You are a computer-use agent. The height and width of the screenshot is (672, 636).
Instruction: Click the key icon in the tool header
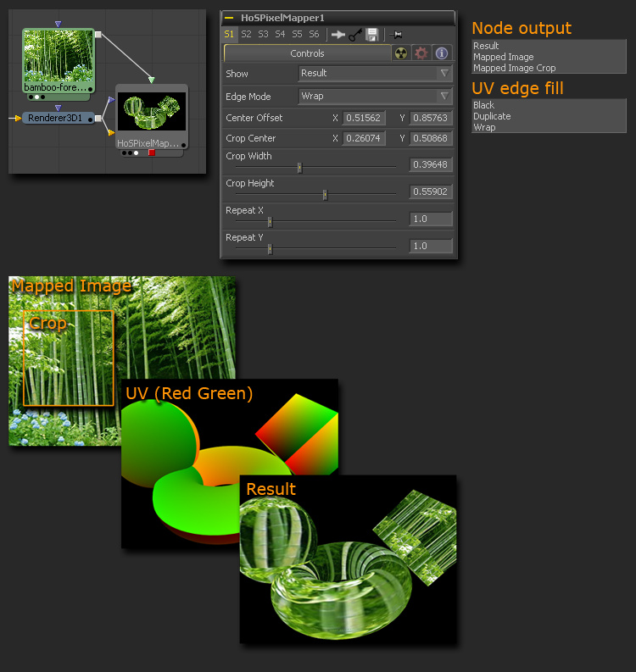pos(355,35)
